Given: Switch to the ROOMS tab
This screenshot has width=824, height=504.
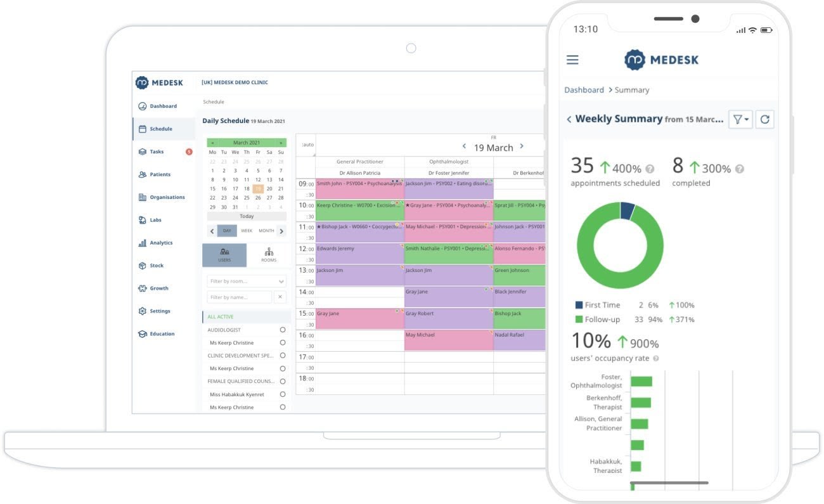Looking at the screenshot, I should click(269, 255).
